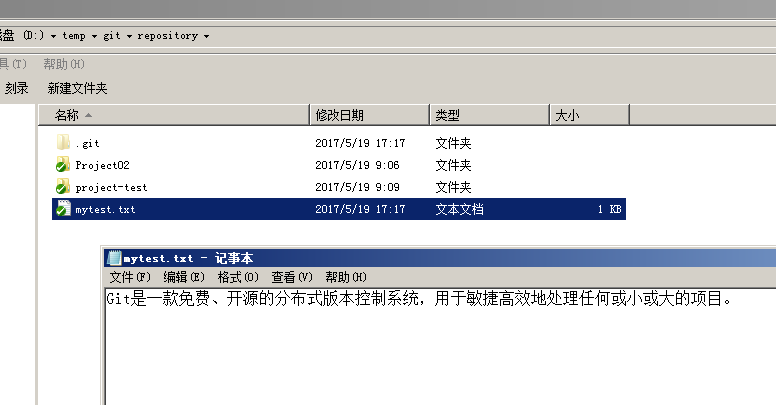Click the date 2017/5/19 9:06
The height and width of the screenshot is (405, 776).
(x=357, y=165)
